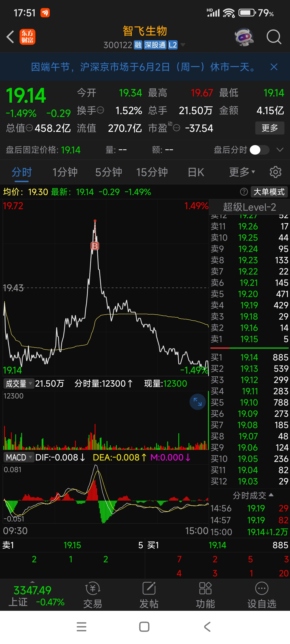290x644 pixels.
Task: Open the robot assistant avatar
Action: click(x=244, y=37)
